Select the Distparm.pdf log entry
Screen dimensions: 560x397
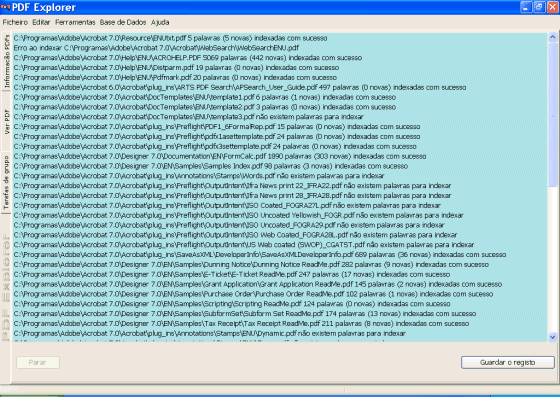[176, 67]
